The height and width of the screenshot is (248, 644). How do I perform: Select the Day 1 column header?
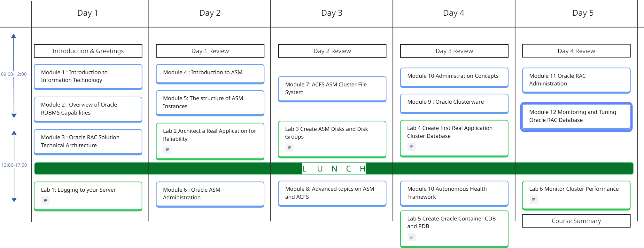88,13
